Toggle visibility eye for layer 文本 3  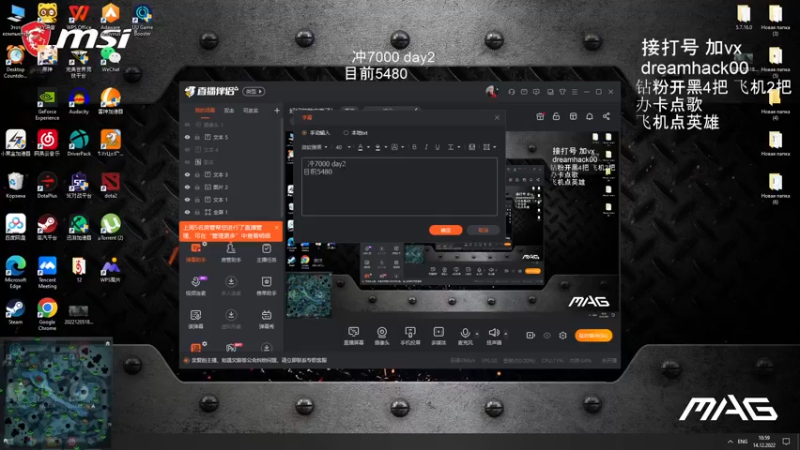(x=187, y=174)
